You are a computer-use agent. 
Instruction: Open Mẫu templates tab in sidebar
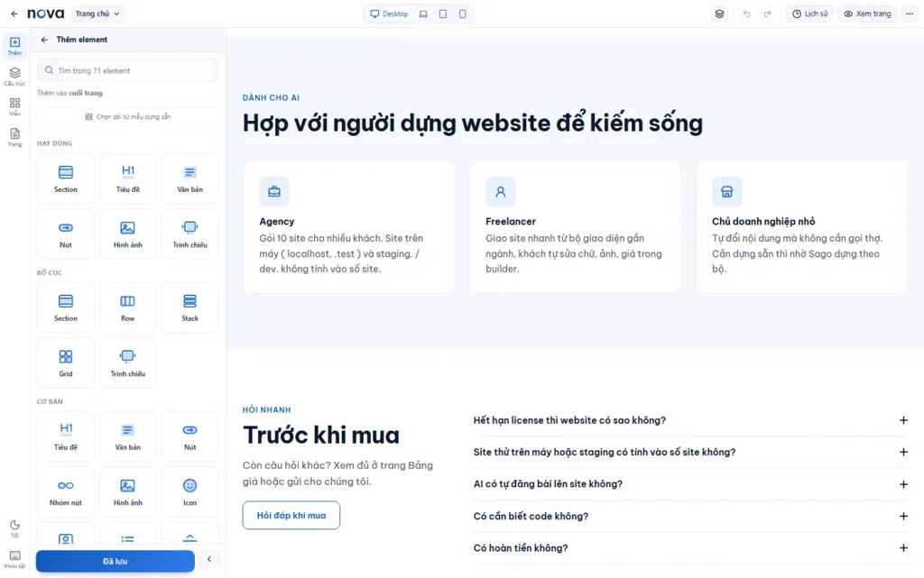[14, 107]
